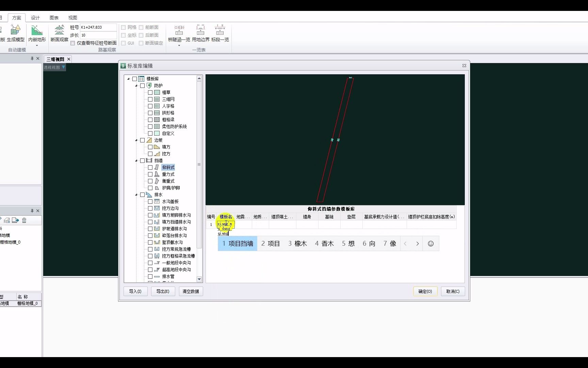Viewport: 588px width, 368px height.
Task: Switch to the 图表 ribbon tab
Action: (54, 18)
